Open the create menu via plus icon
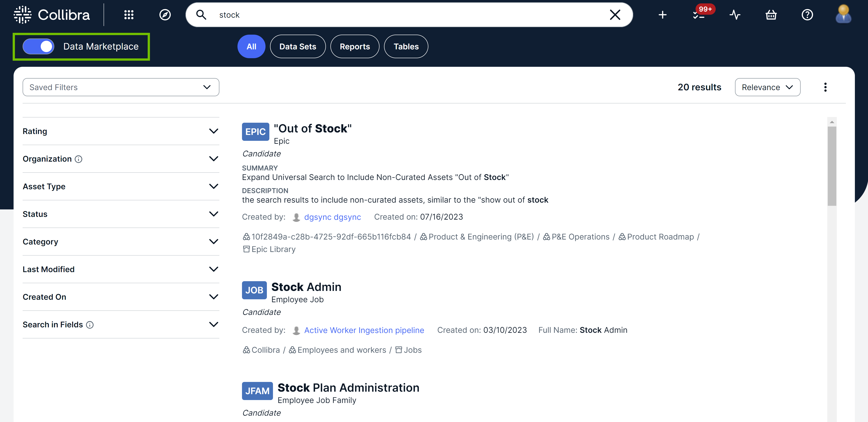 (662, 14)
